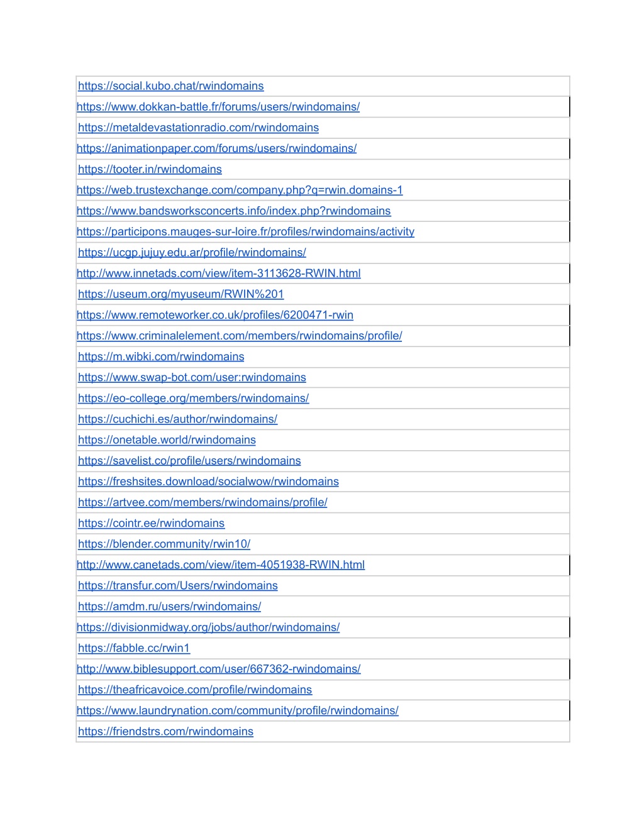644x833 pixels.
Task: Open the tooter.in rwindomains link
Action: tap(150, 169)
